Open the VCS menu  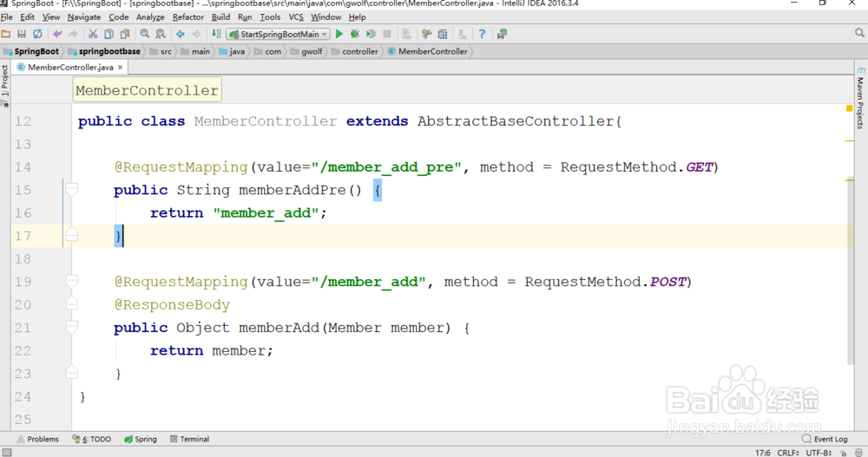296,17
